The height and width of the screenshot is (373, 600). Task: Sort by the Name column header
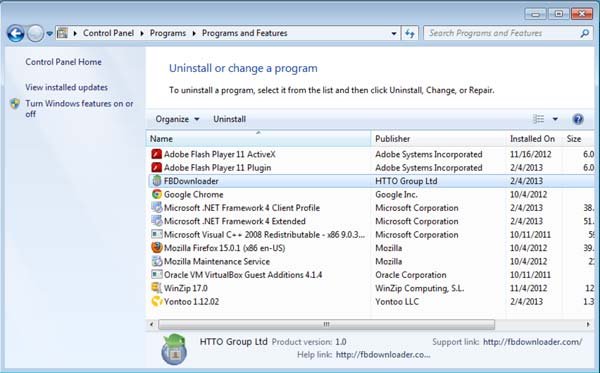click(x=258, y=139)
